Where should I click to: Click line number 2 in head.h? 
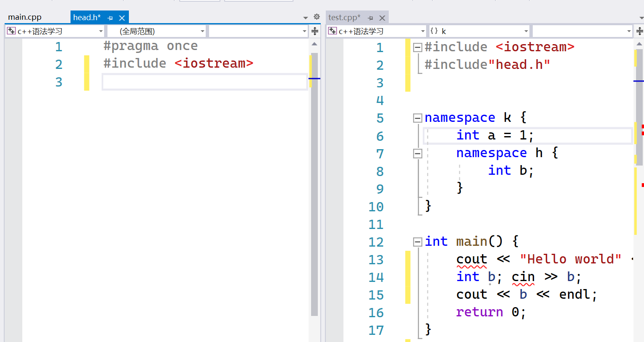pyautogui.click(x=59, y=64)
